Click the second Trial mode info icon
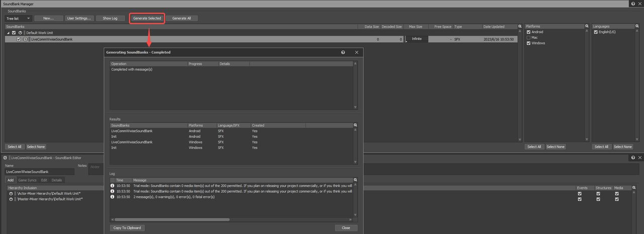This screenshot has height=234, width=644. (x=112, y=191)
